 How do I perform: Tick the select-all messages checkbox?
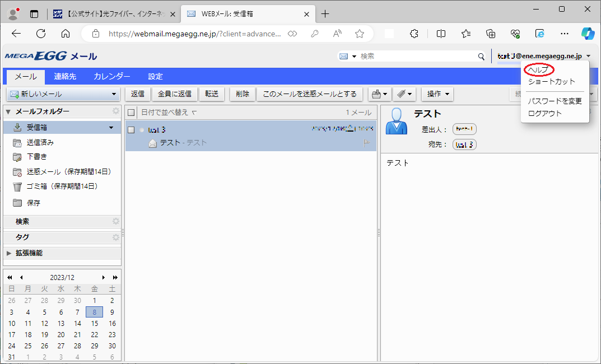(131, 113)
